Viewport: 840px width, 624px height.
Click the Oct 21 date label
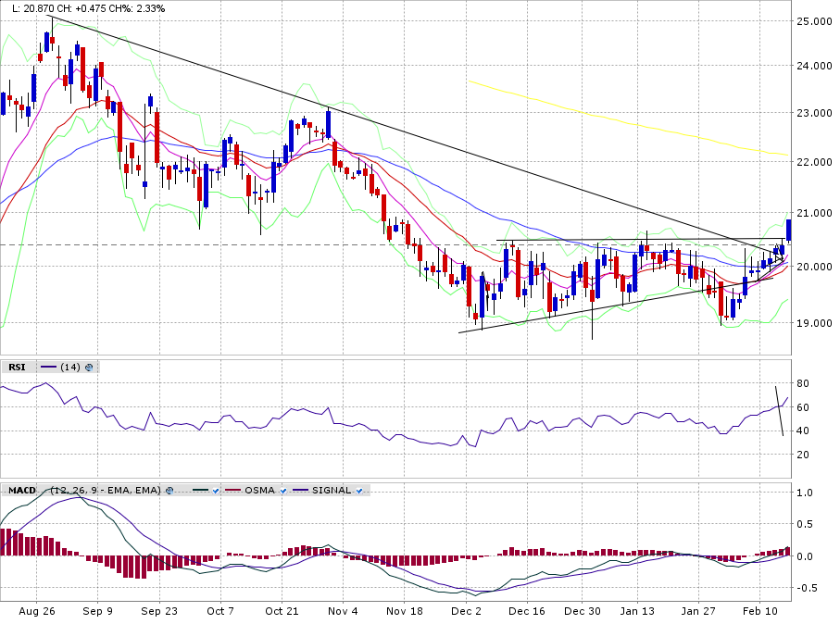[282, 611]
